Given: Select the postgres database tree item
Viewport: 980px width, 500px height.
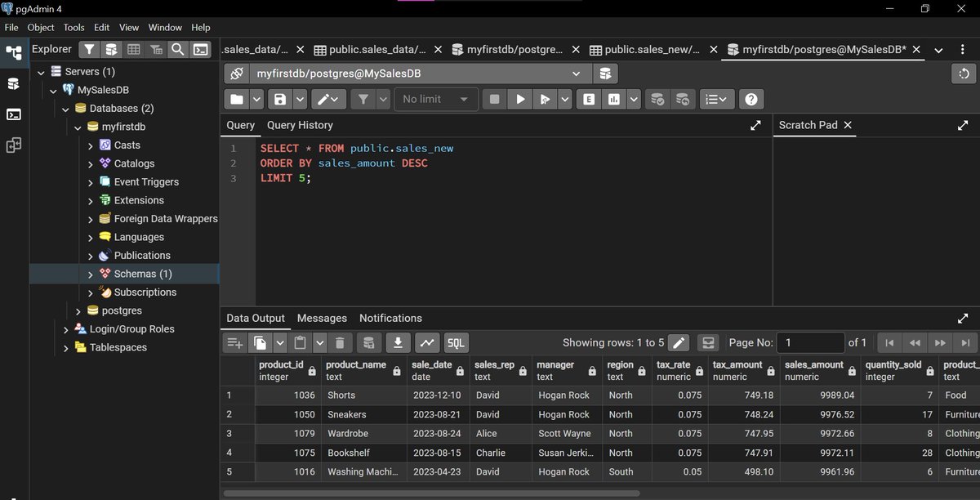Looking at the screenshot, I should (x=122, y=310).
